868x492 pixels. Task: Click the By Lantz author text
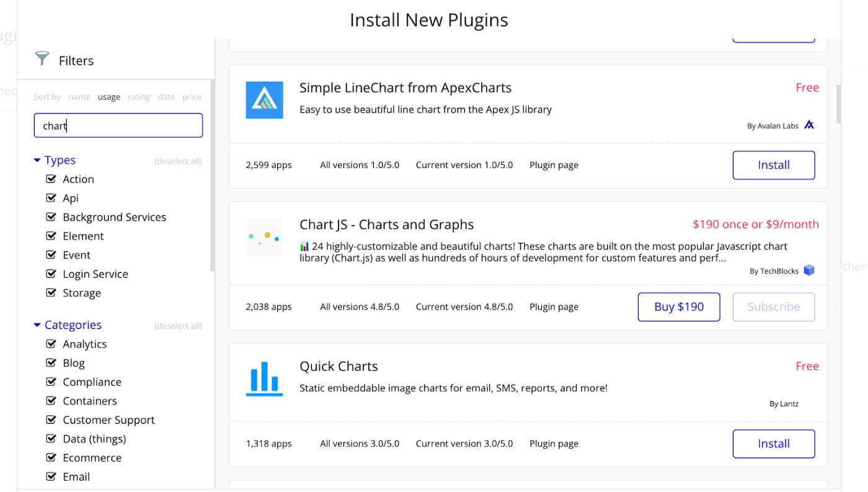784,403
